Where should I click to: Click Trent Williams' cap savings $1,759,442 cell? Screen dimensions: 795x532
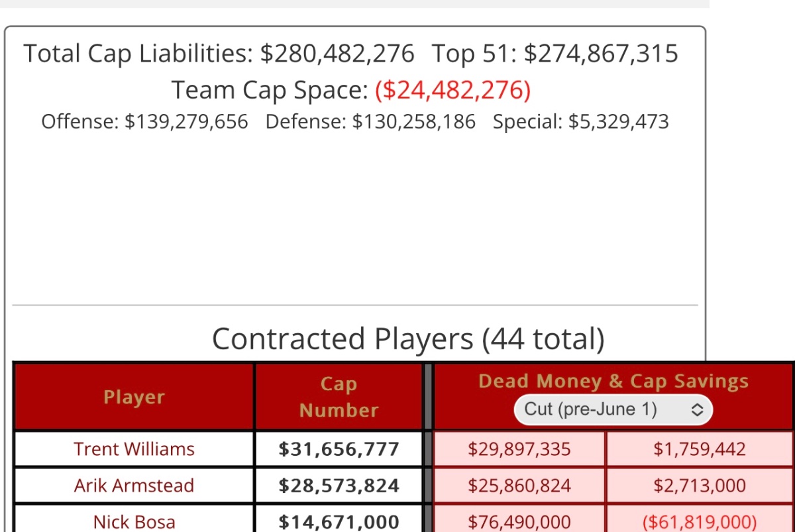click(x=699, y=449)
